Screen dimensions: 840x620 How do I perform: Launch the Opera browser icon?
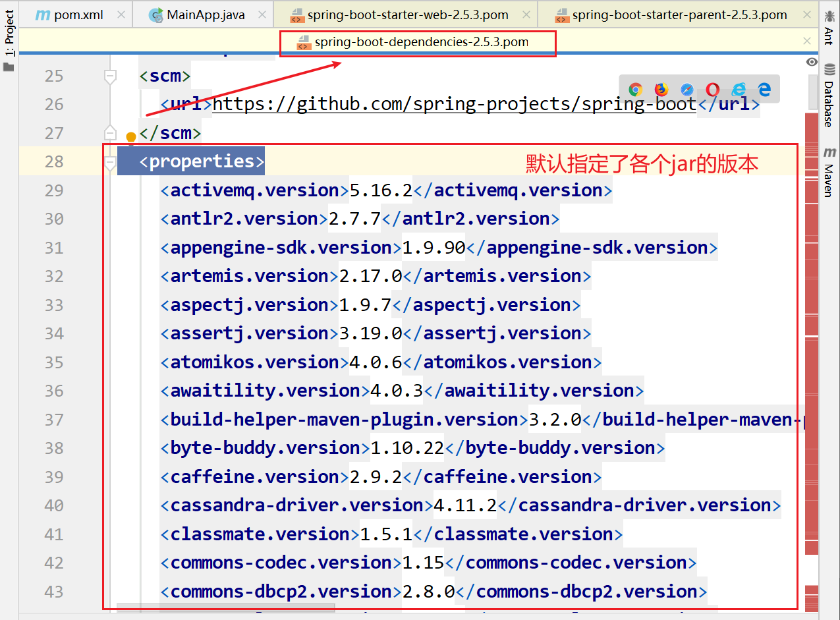(713, 90)
